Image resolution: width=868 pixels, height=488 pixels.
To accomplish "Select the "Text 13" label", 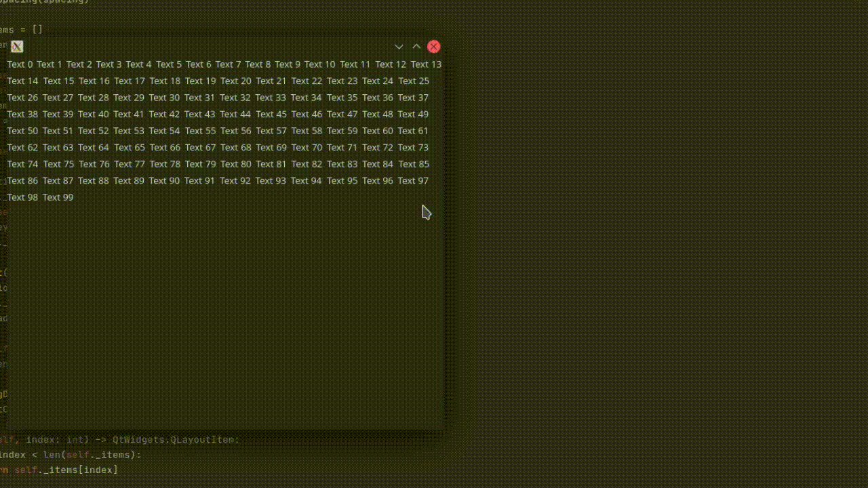I will pos(426,64).
